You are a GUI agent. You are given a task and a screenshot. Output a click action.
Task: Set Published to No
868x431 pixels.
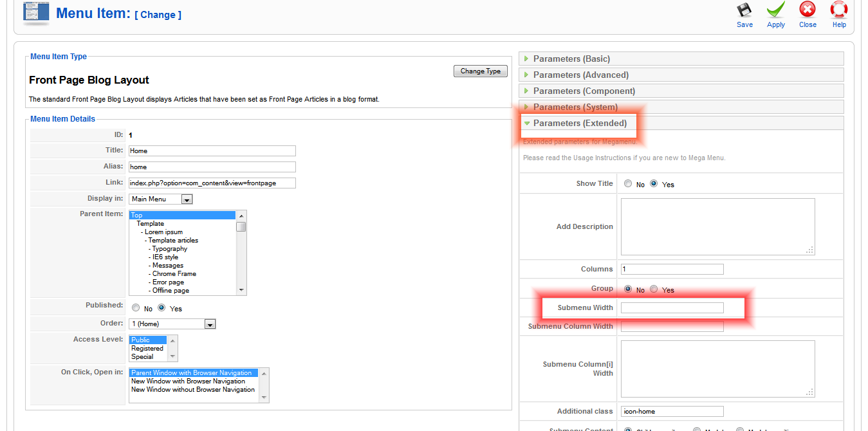pyautogui.click(x=136, y=308)
